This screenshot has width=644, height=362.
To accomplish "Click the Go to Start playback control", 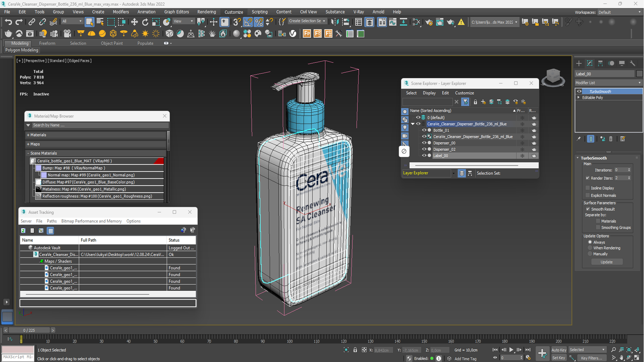I will [495, 350].
